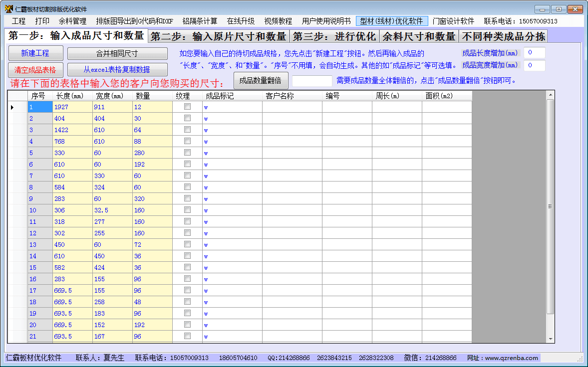The image size is (588, 367).
Task: Click the row 1 selector arrow
Action: click(12, 107)
